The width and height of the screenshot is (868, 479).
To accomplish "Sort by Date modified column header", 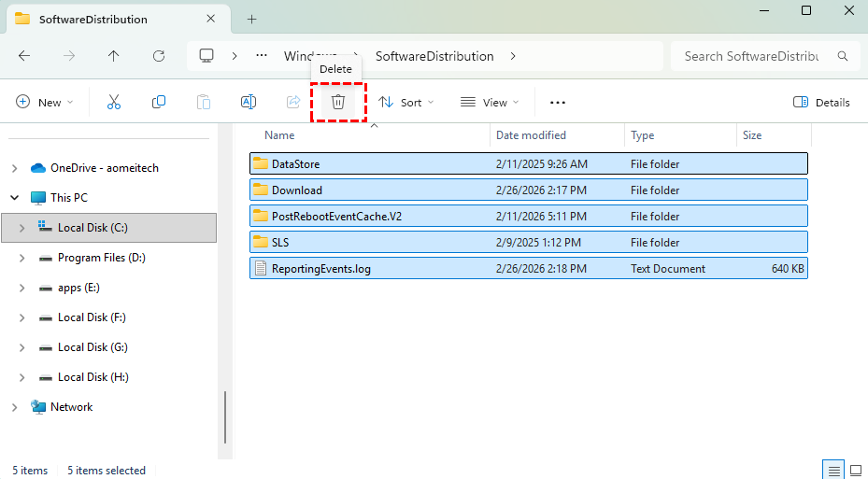I will tap(531, 135).
